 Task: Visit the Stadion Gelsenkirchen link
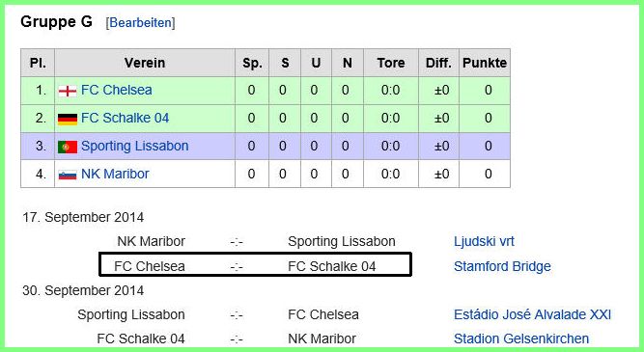[x=521, y=338]
